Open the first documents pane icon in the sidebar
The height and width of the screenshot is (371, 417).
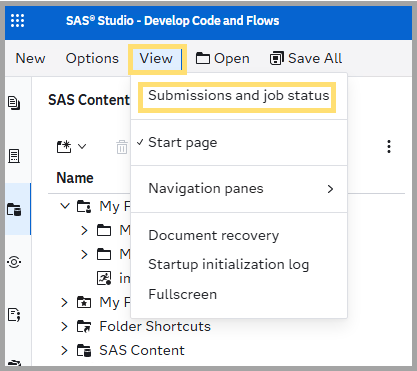pos(14,103)
